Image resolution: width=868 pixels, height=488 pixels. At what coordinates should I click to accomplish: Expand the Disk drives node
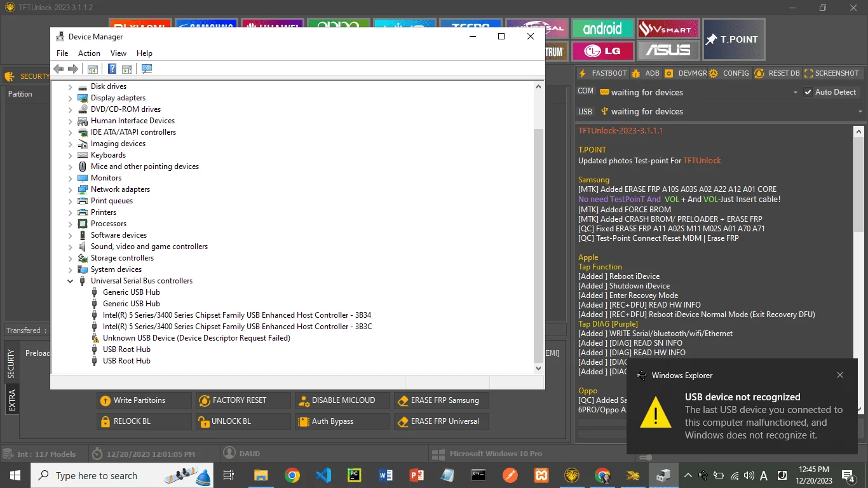pyautogui.click(x=70, y=86)
